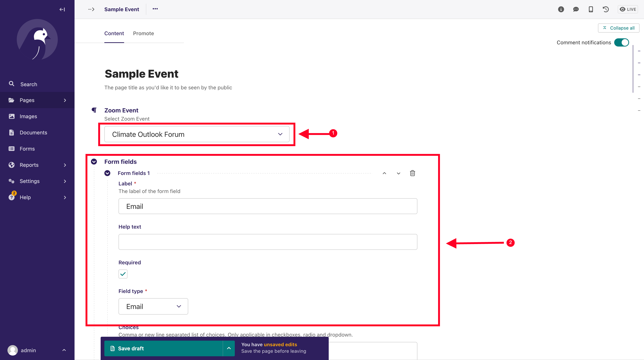Open the Field type Email dropdown
Screen dimensions: 644x360
[153, 306]
